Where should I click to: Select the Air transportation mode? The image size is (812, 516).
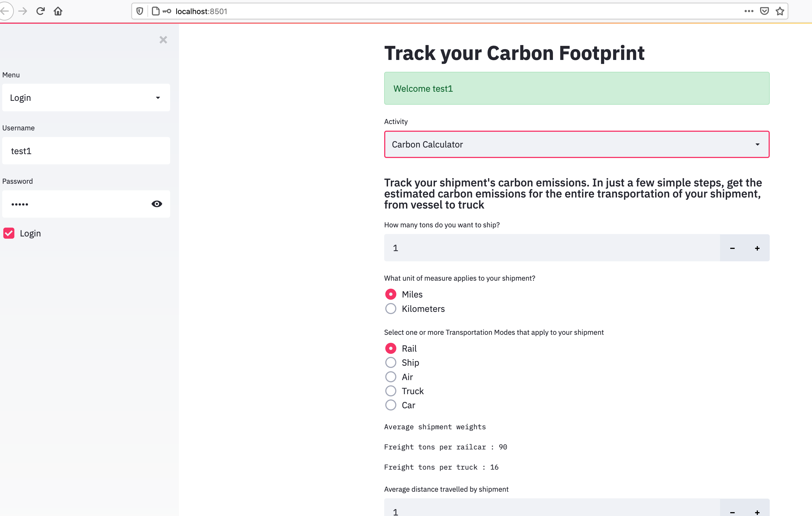(x=391, y=377)
